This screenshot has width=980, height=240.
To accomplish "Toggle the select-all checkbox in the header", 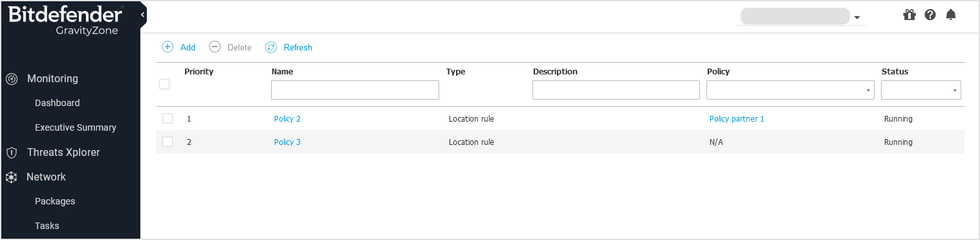I will tap(164, 84).
